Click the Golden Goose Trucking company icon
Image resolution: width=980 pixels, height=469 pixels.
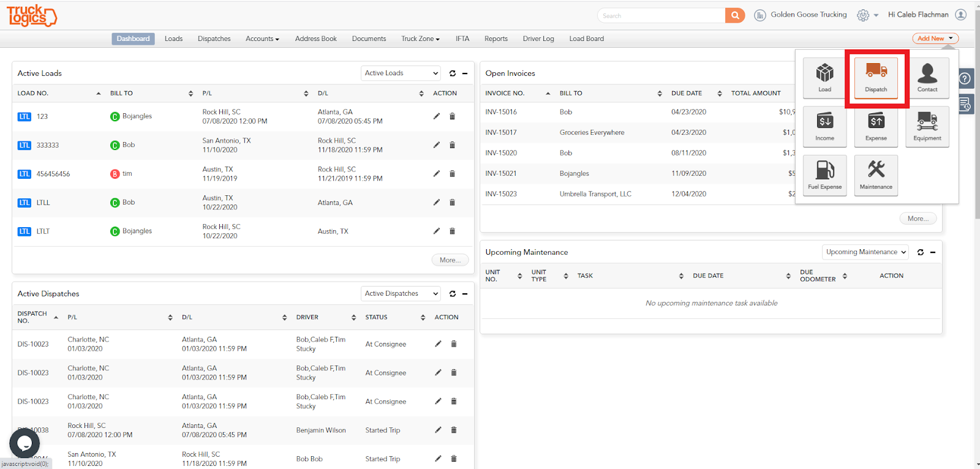[x=760, y=15]
